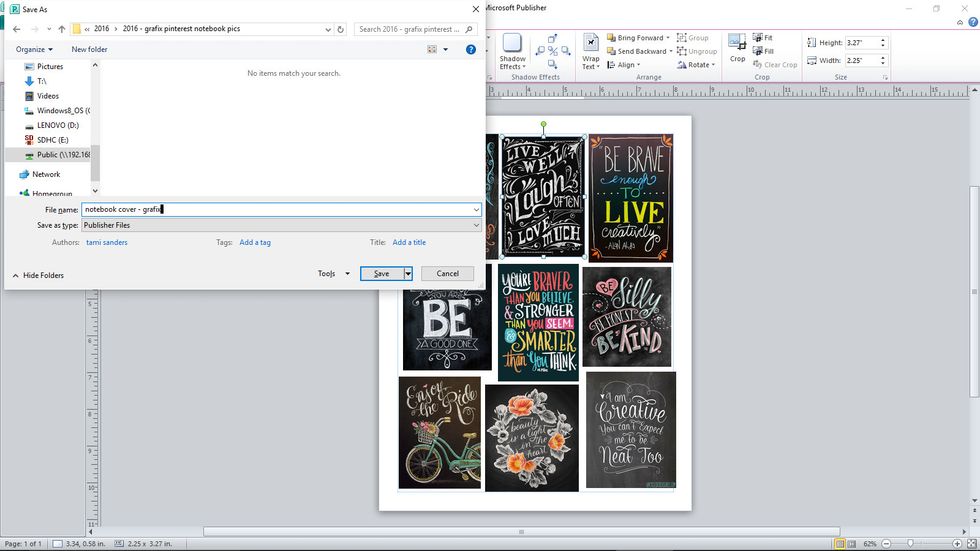Open recent locations dropdown arrow
The height and width of the screenshot is (551, 980).
click(49, 29)
